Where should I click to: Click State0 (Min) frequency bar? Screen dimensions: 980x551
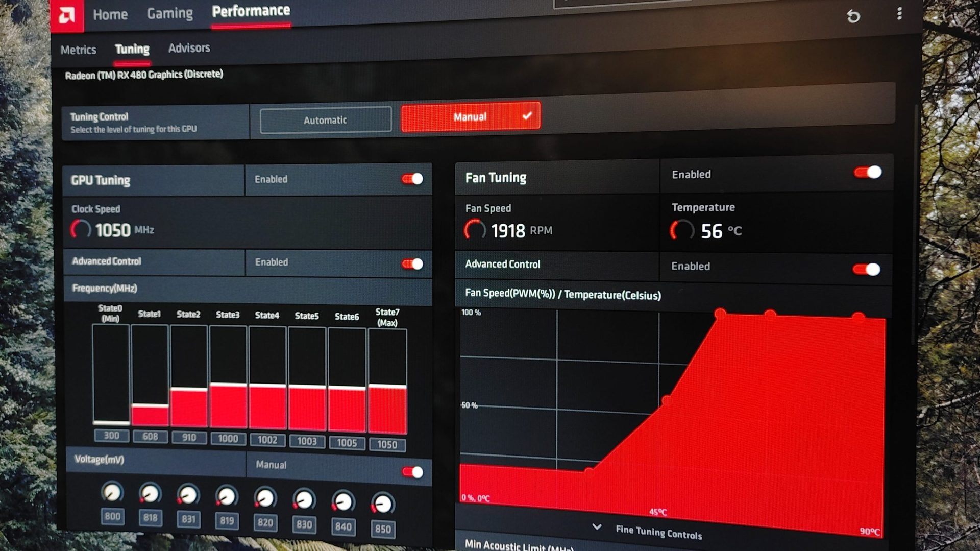111,374
